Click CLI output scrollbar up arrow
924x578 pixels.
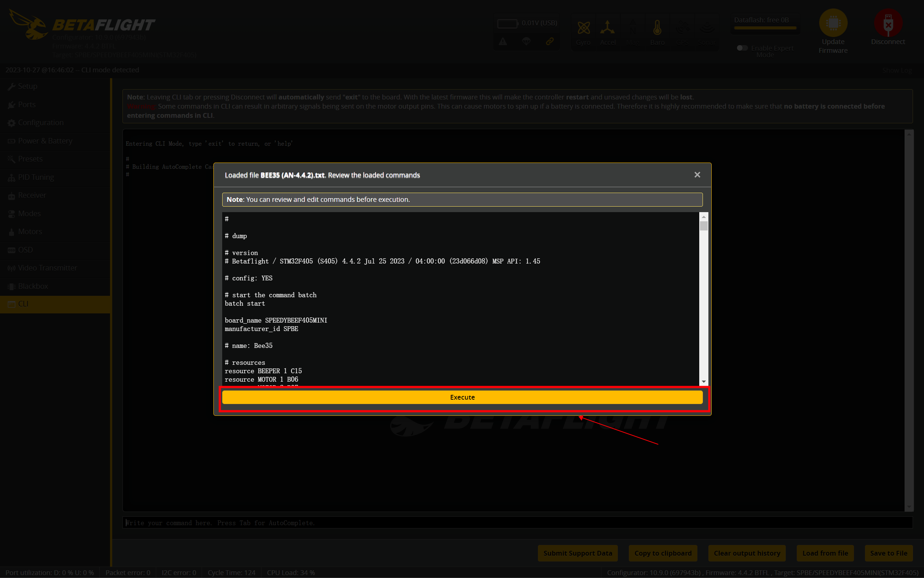(x=909, y=134)
